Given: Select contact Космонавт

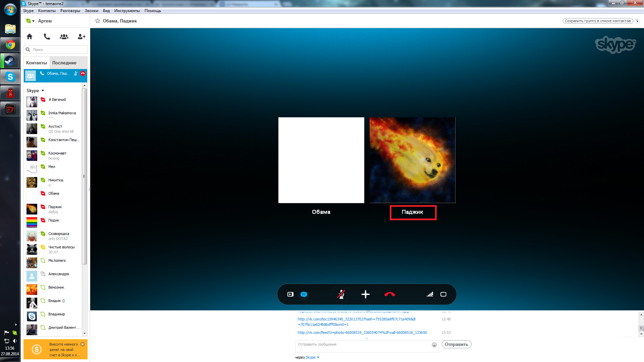Looking at the screenshot, I should pyautogui.click(x=53, y=156).
